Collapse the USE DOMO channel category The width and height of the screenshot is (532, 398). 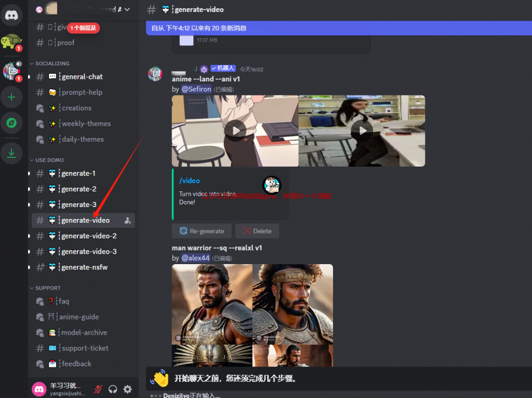tap(49, 160)
